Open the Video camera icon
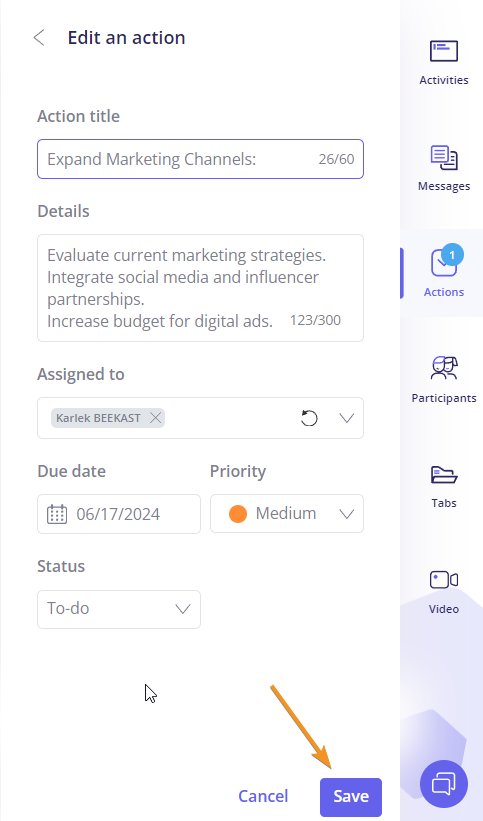The width and height of the screenshot is (483, 821). tap(444, 580)
